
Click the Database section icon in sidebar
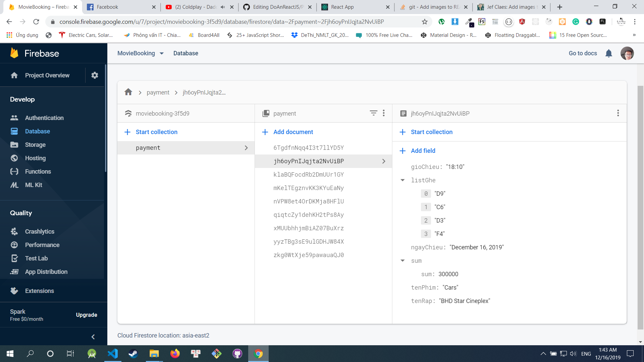[14, 131]
